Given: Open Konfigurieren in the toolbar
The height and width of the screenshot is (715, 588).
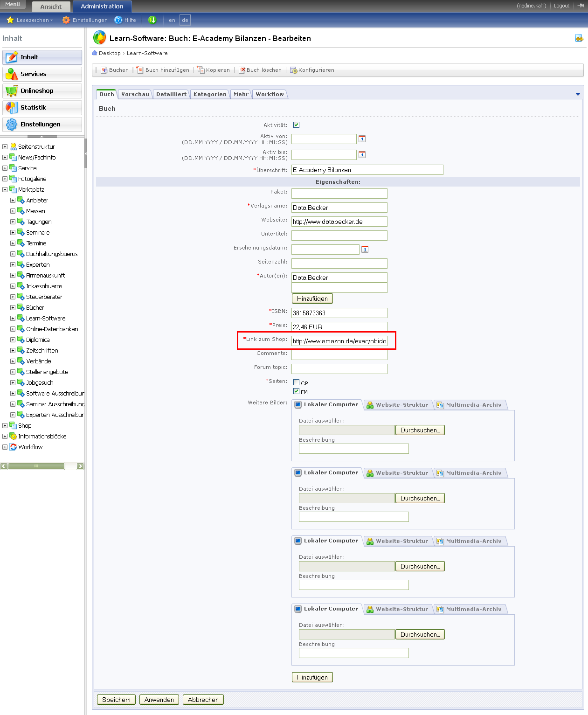Looking at the screenshot, I should 293,70.
